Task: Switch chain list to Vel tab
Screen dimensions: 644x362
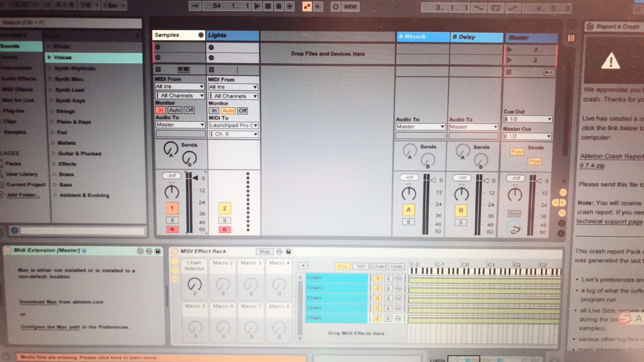Action: click(361, 266)
